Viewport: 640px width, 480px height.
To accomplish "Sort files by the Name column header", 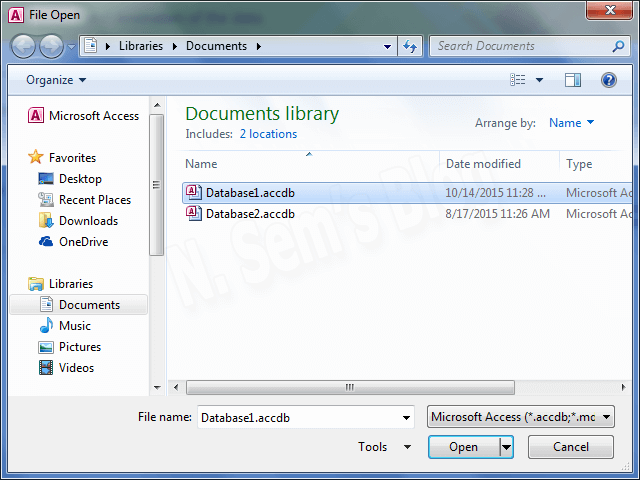I will click(x=201, y=164).
